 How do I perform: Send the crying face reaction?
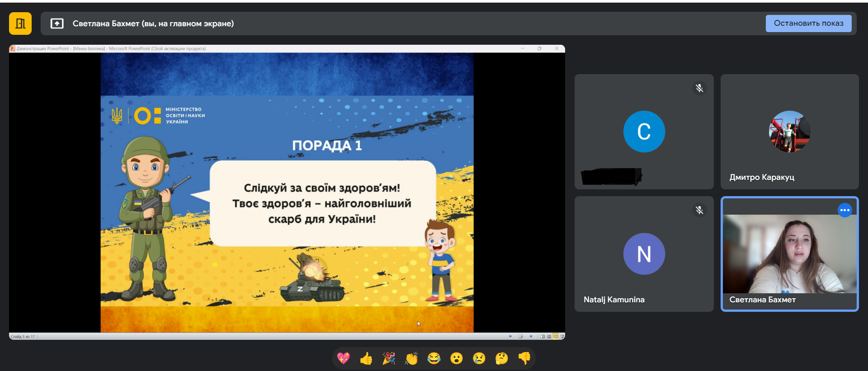click(x=479, y=358)
